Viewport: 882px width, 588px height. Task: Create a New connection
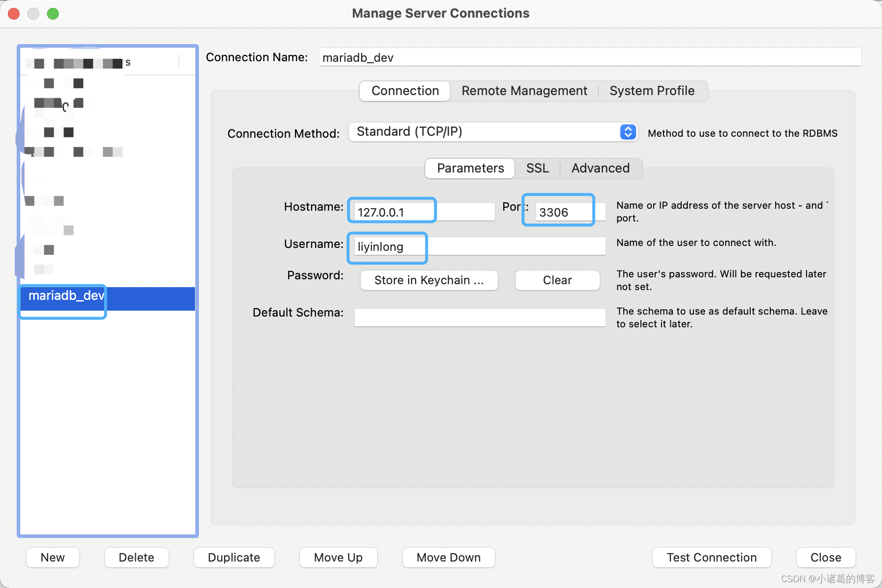(52, 557)
